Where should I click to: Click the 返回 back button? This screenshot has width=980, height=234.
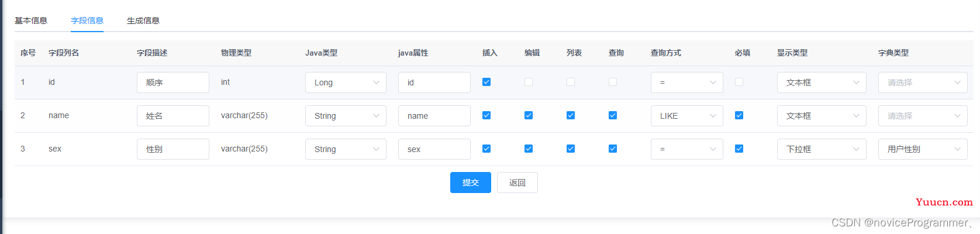(517, 183)
